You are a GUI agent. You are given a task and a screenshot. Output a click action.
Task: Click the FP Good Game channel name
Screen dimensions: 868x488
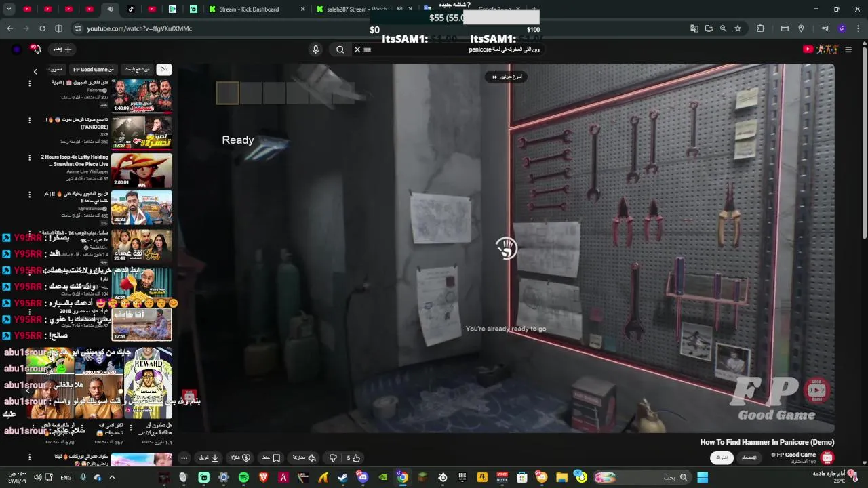coord(796,455)
